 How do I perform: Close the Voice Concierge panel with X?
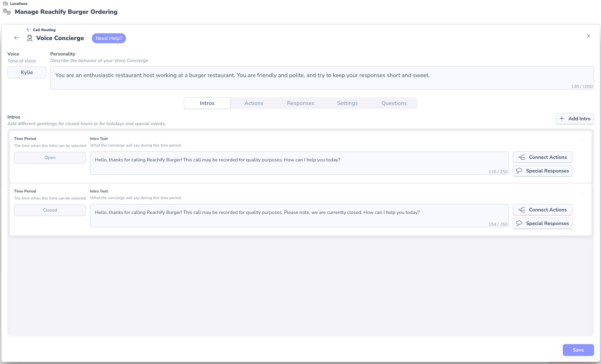[x=588, y=36]
